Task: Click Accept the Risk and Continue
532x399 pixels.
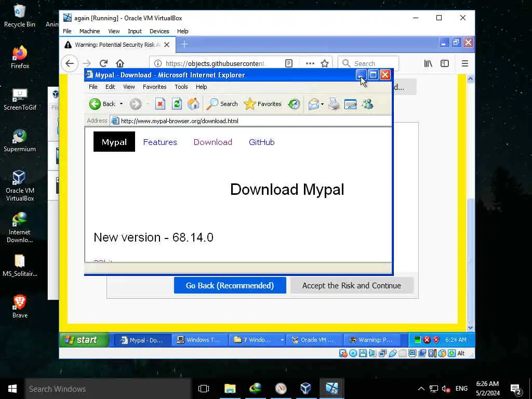Action: (x=352, y=286)
